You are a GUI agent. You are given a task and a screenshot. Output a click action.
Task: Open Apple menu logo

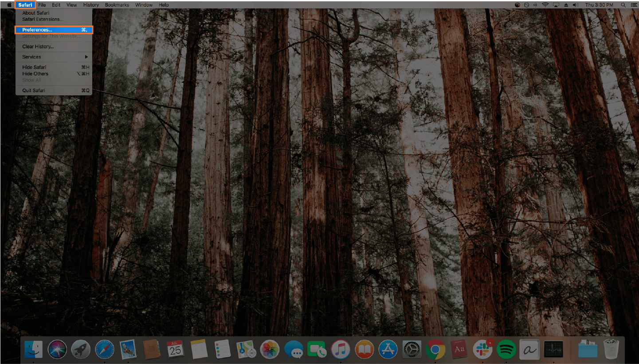[9, 5]
